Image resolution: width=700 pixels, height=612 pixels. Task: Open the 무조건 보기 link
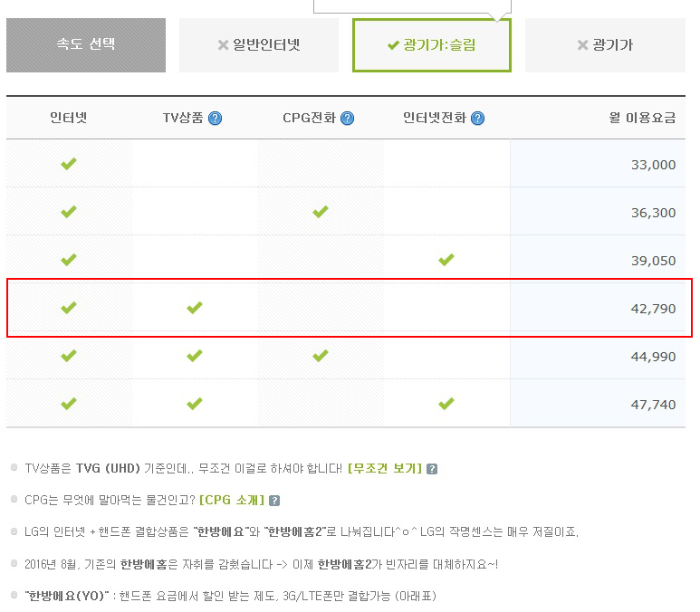pyautogui.click(x=385, y=469)
